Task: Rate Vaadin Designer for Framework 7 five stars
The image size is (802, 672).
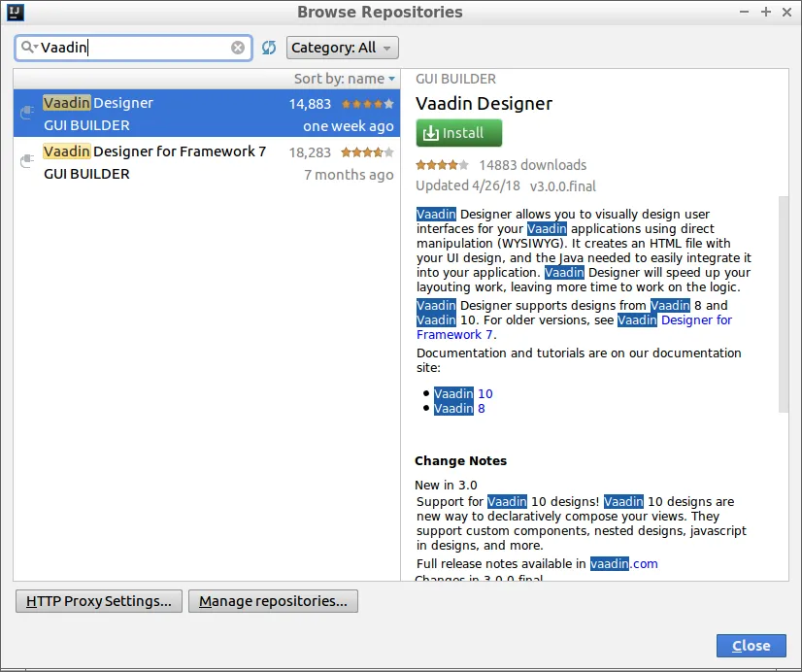Action: [x=390, y=151]
